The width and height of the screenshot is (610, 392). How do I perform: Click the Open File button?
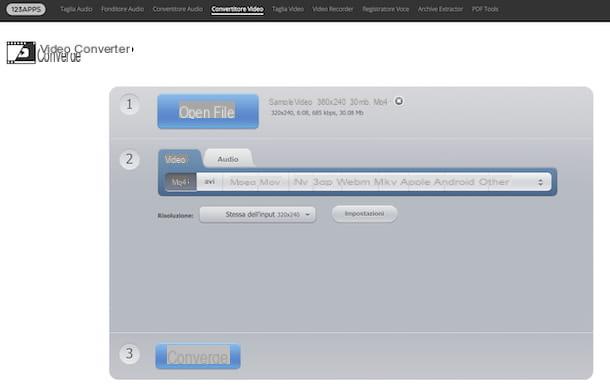click(x=208, y=112)
